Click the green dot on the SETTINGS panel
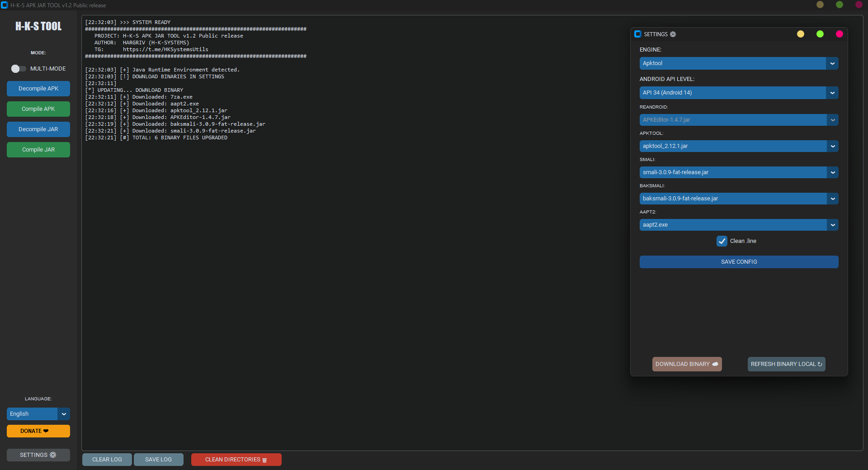Viewport: 868px width, 470px height. coord(820,34)
